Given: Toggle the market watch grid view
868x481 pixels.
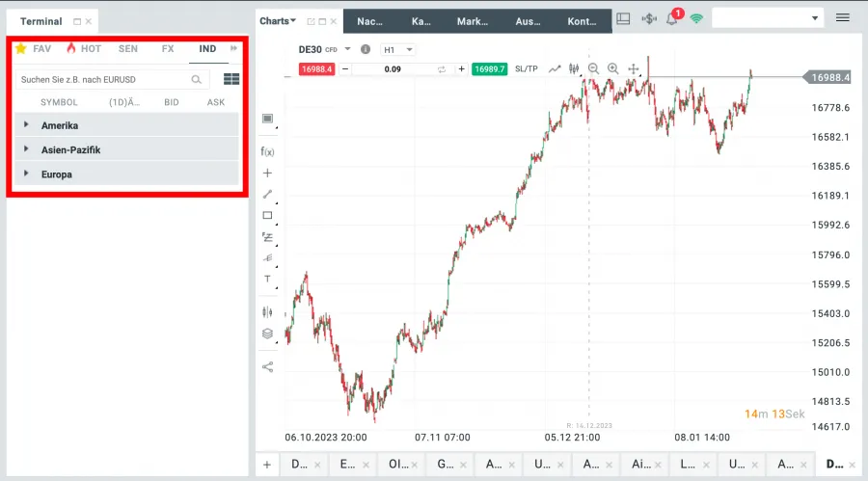Looking at the screenshot, I should pos(231,80).
